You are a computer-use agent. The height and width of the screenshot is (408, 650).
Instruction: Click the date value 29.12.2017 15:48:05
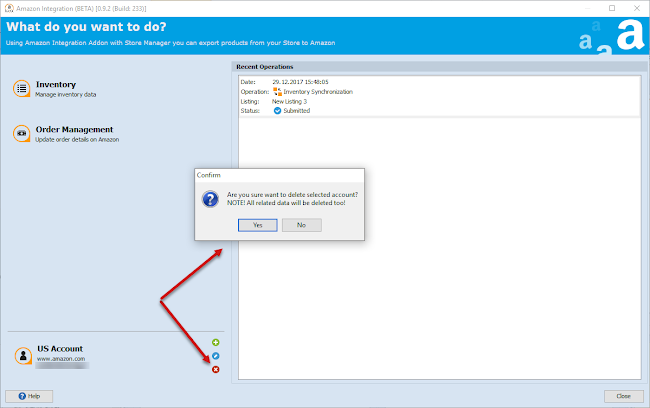300,82
